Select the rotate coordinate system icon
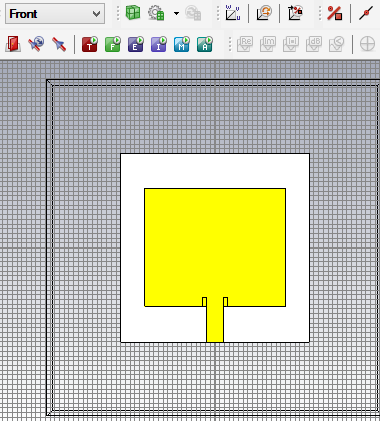Viewport: 380px width, 421px height. coord(264,13)
